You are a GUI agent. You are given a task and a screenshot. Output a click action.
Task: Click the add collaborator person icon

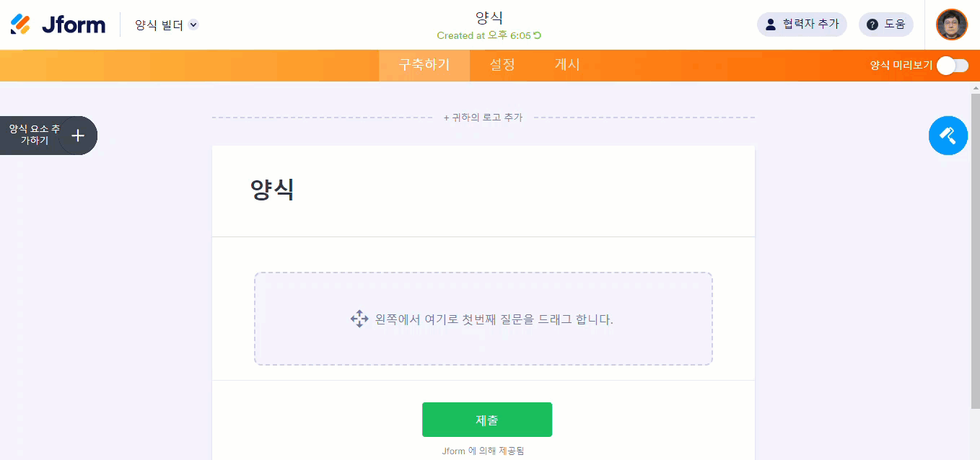(771, 25)
